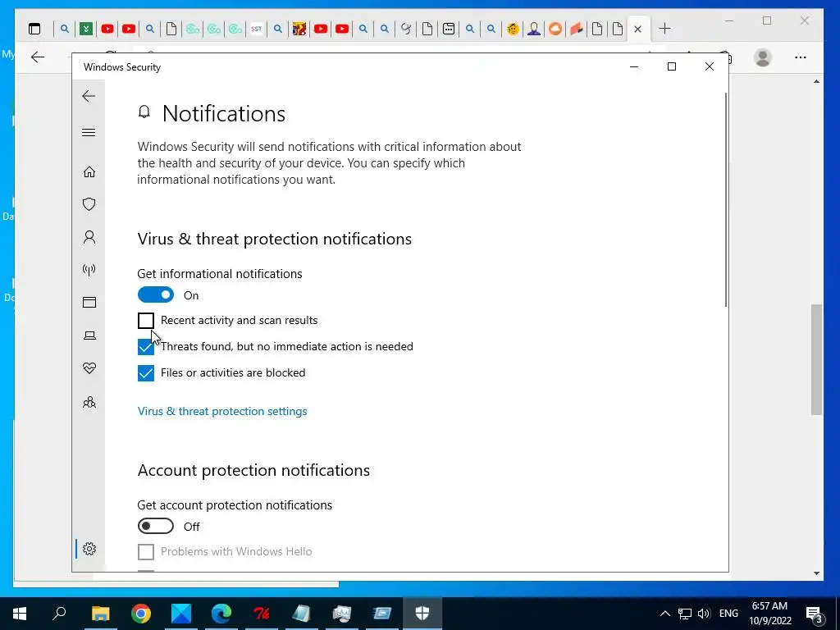
Task: Open a new tab in Edge
Action: [x=664, y=29]
